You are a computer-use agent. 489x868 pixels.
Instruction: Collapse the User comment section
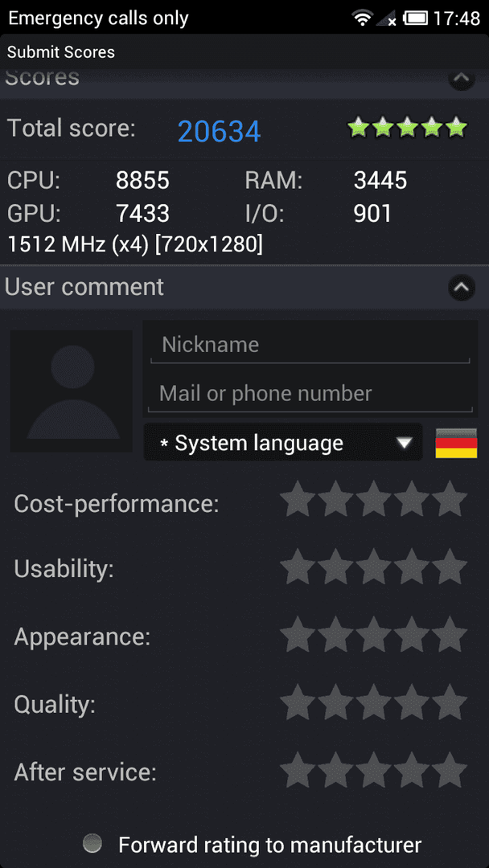pos(462,287)
